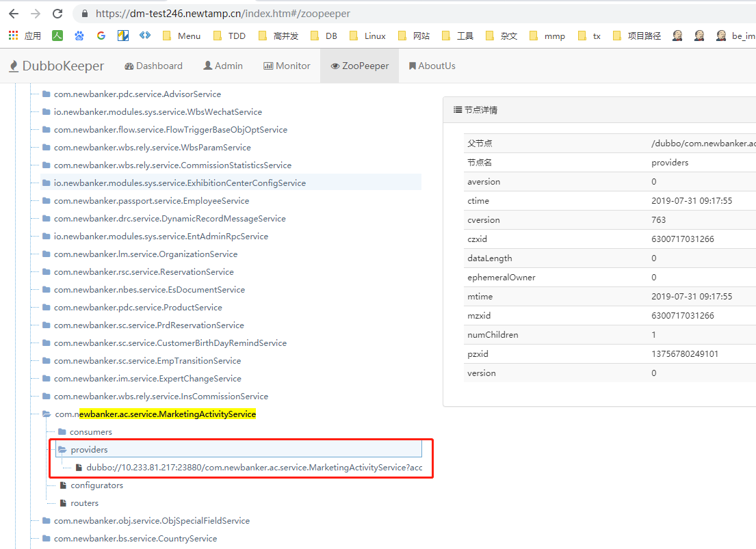
Task: Click folder icon of ProductService
Action: (x=47, y=308)
